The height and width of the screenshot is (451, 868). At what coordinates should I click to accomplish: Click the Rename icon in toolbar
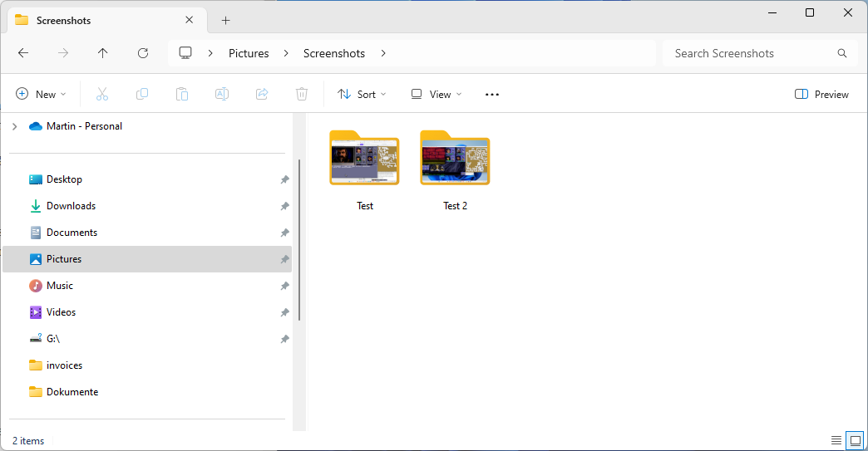click(222, 95)
